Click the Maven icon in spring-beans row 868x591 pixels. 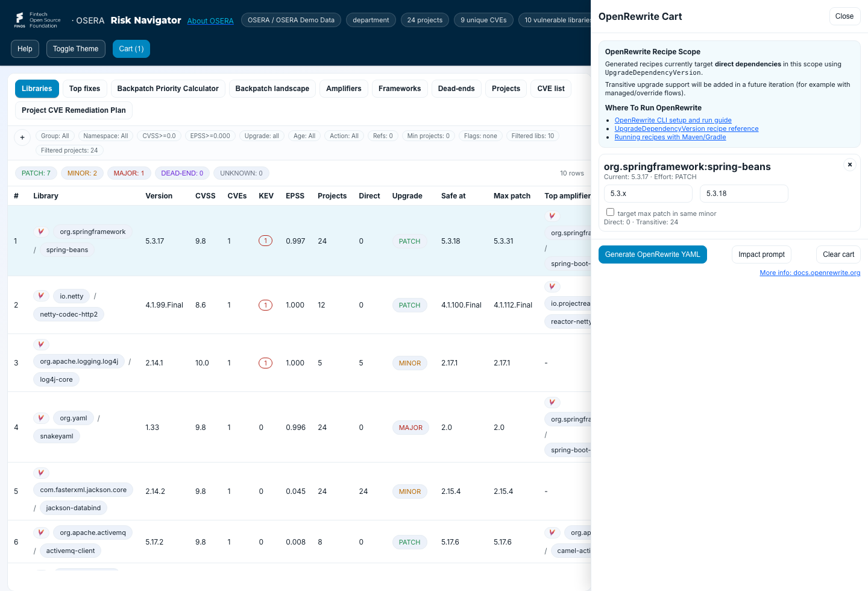point(41,232)
